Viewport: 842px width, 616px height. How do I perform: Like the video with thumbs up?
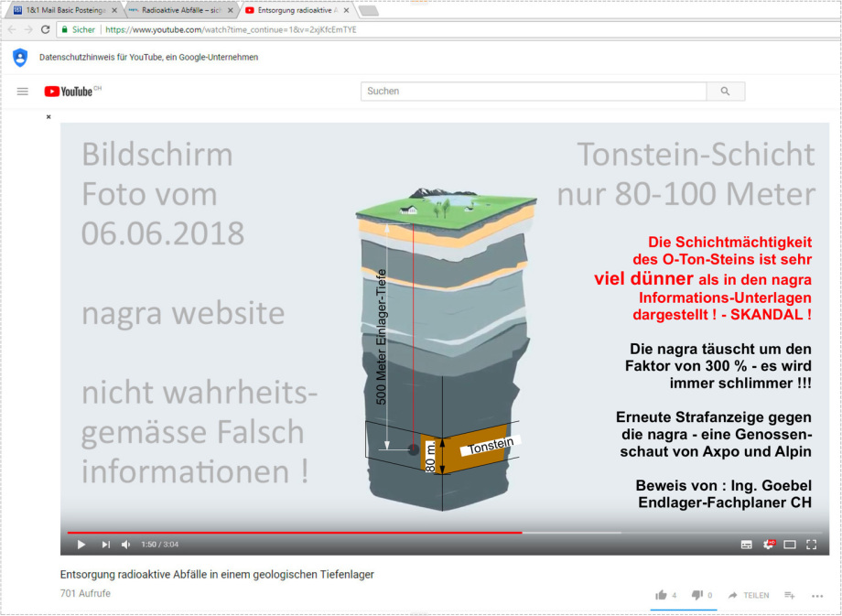point(661,595)
